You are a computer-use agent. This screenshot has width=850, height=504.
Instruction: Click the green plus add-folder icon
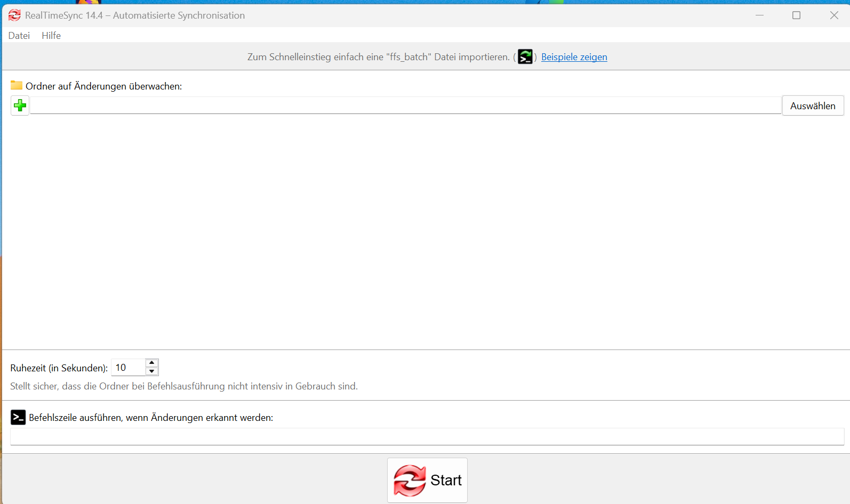click(x=20, y=105)
